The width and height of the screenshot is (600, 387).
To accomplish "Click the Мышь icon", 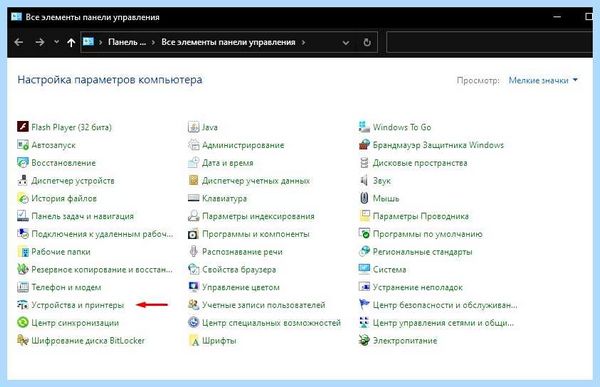I will (x=364, y=198).
